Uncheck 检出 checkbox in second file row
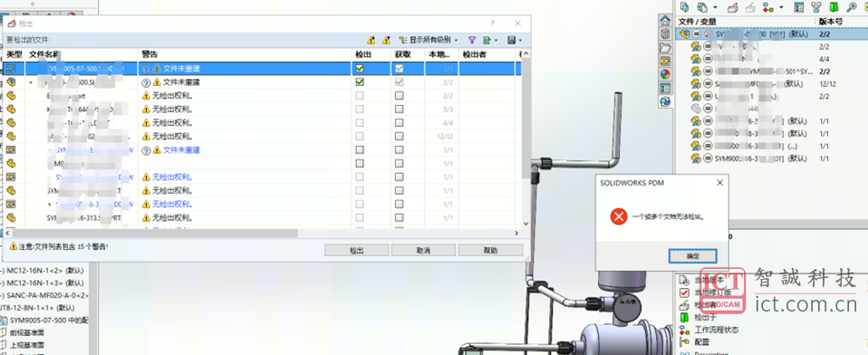This screenshot has height=355, width=868. pyautogui.click(x=360, y=82)
